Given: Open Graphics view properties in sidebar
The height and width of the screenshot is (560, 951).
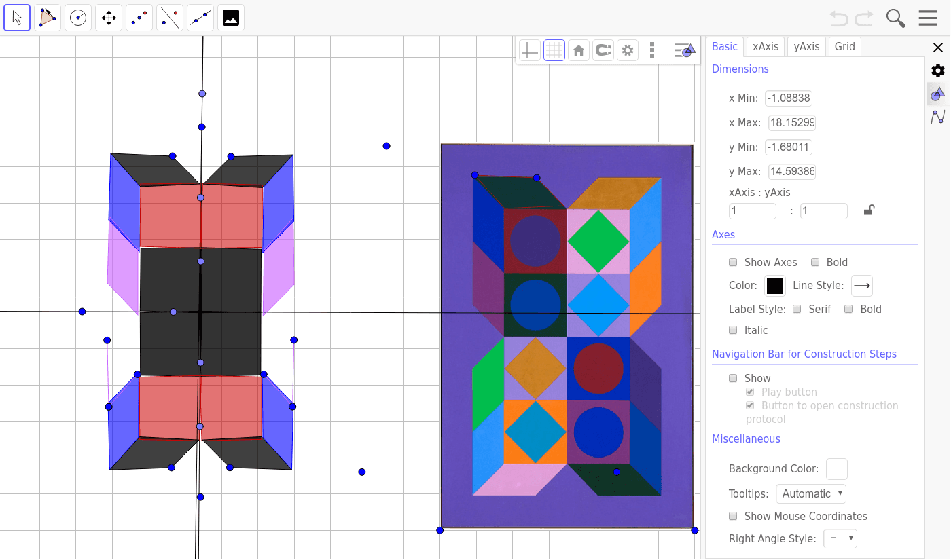Looking at the screenshot, I should click(x=938, y=94).
